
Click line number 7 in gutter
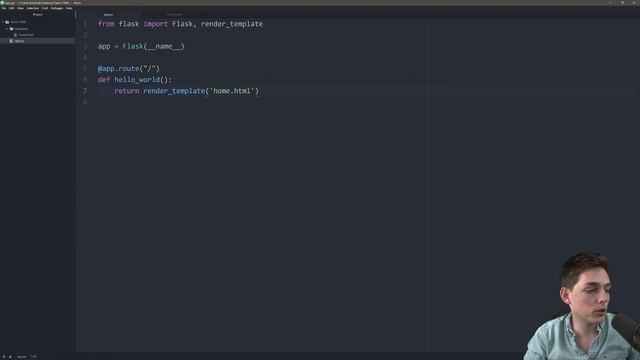(x=85, y=91)
